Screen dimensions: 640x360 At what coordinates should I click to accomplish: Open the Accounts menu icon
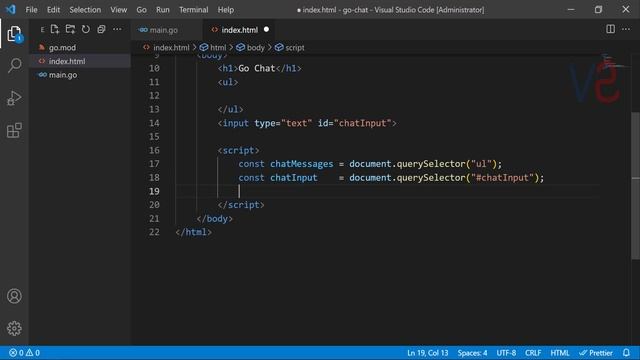tap(14, 296)
